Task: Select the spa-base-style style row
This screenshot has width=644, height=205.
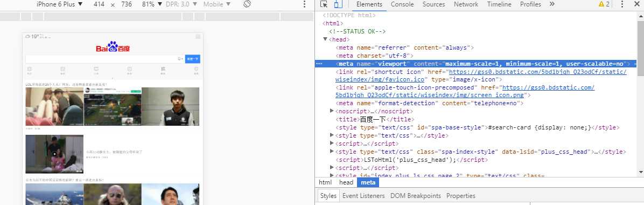Action: coord(478,128)
